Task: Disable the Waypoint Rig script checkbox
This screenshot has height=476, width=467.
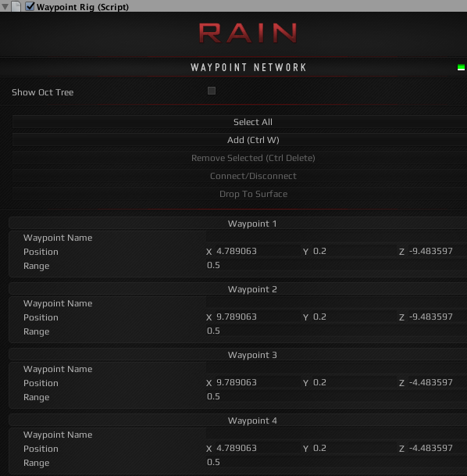Action: pyautogui.click(x=30, y=6)
